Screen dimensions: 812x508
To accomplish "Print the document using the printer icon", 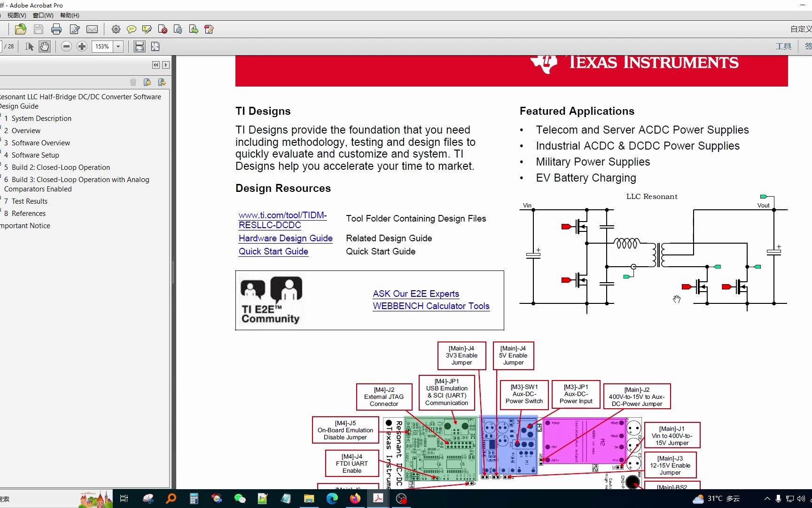I will (56, 29).
